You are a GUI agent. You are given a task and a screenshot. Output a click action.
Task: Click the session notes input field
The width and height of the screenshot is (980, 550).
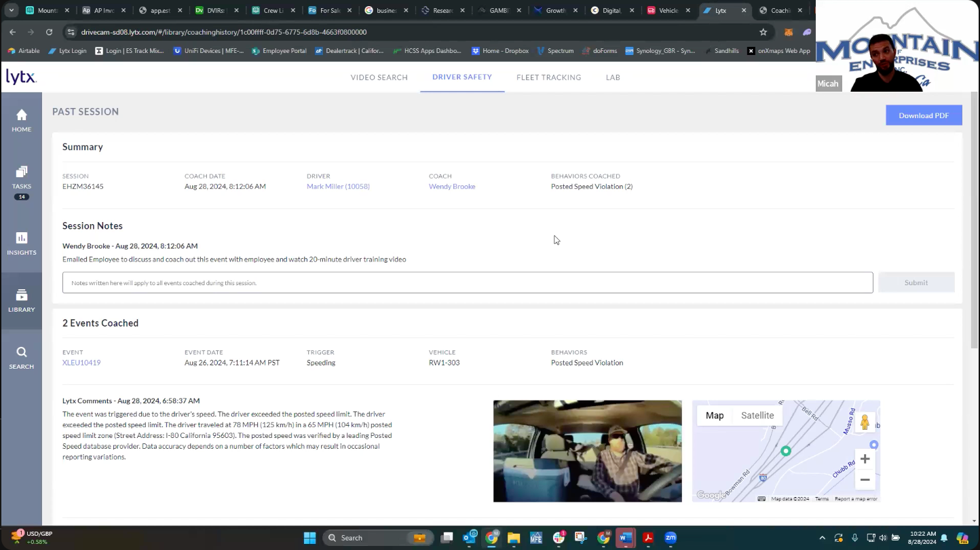click(x=468, y=282)
